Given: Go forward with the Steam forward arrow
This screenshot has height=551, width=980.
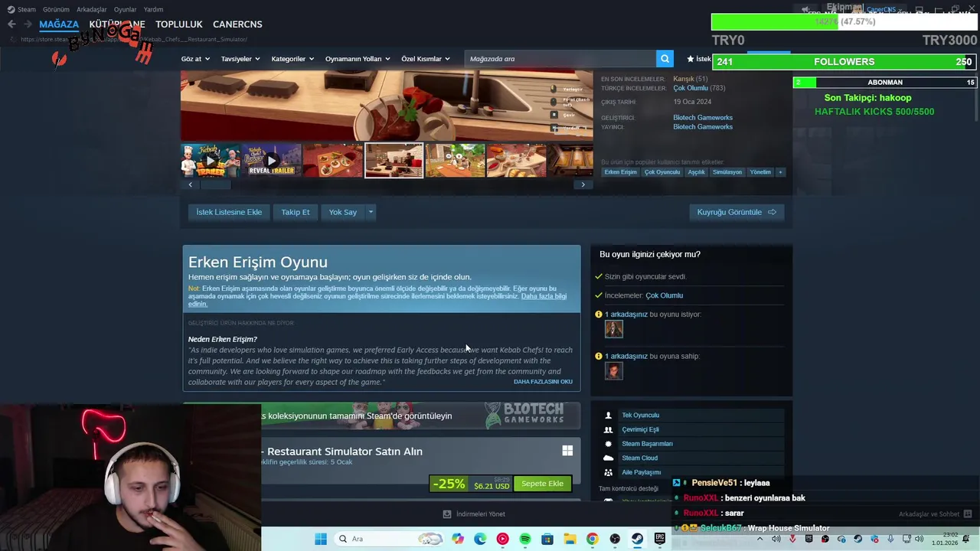Looking at the screenshot, I should [28, 24].
